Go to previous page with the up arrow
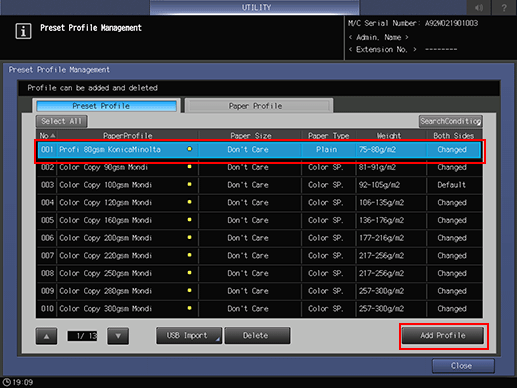The height and width of the screenshot is (388, 517). [46, 336]
